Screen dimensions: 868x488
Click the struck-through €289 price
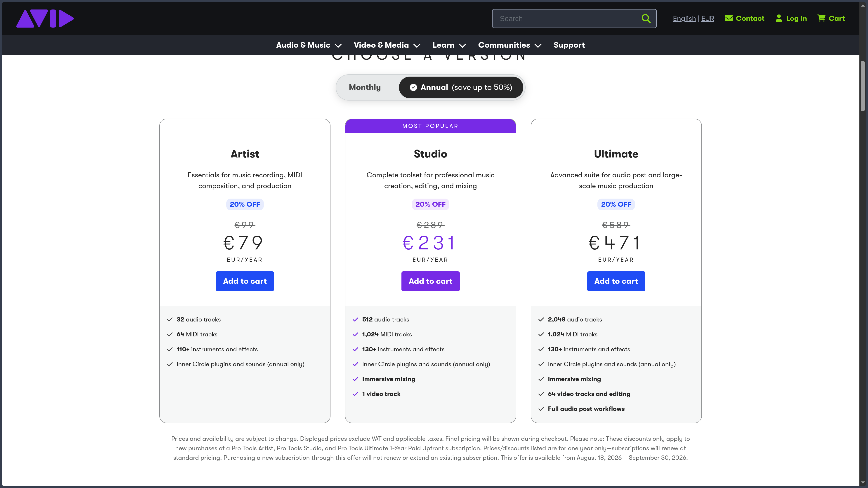pos(430,225)
